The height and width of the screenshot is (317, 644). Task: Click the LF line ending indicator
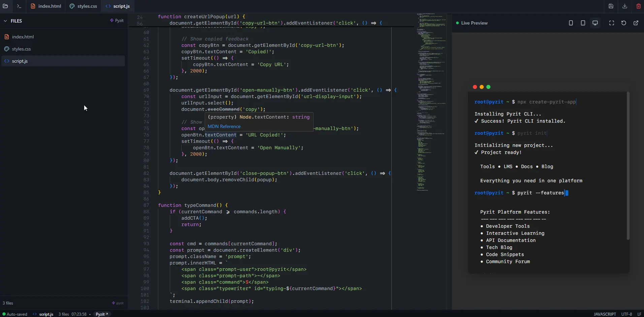pos(639,314)
